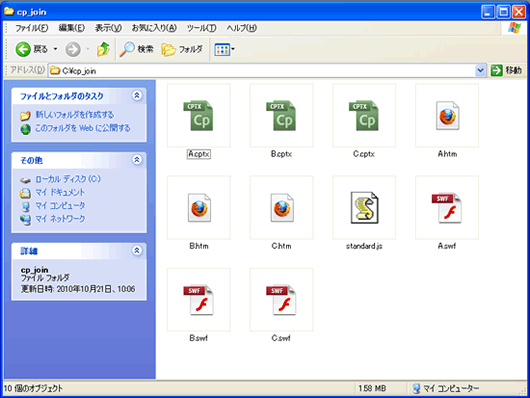Image resolution: width=530 pixels, height=398 pixels.
Task: Select the B.htm Firefox document icon
Action: tap(199, 208)
